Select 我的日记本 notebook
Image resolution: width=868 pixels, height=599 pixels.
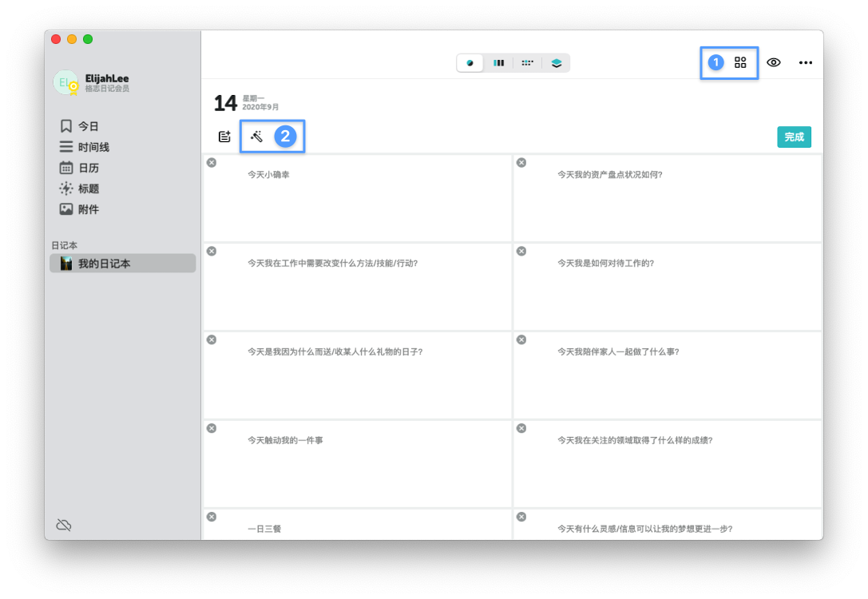pos(104,264)
